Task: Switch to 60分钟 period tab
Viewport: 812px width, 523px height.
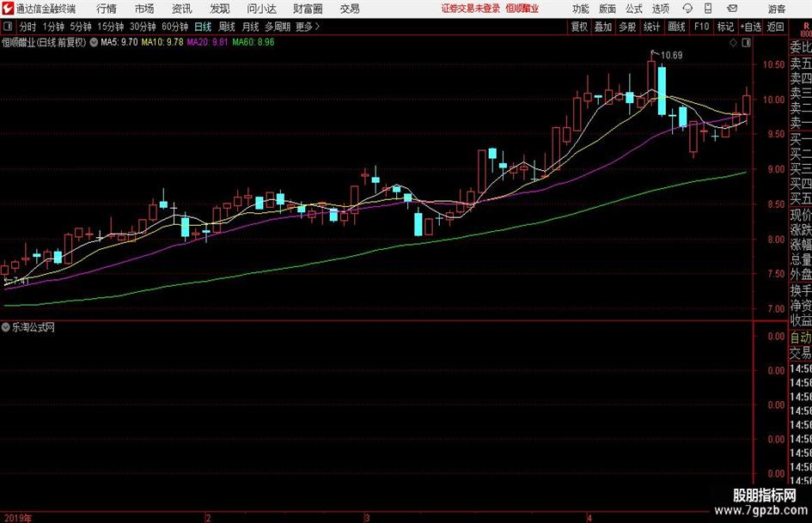Action: click(x=174, y=27)
